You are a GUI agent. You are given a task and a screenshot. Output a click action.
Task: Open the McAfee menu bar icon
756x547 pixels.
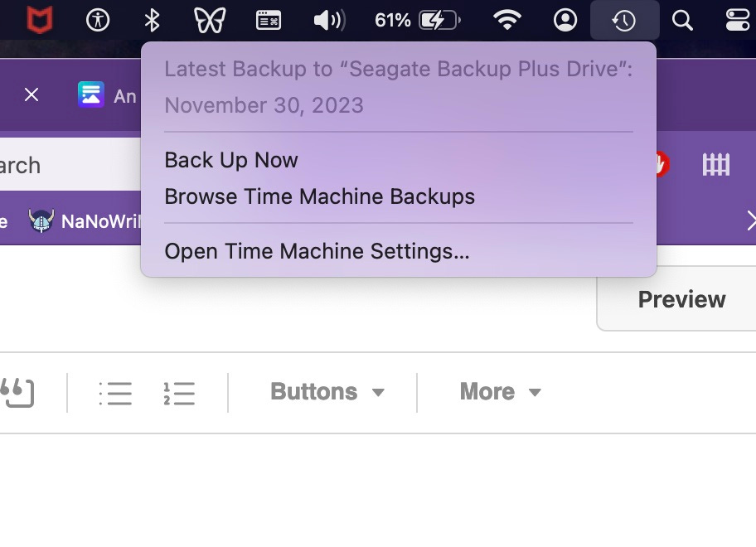pyautogui.click(x=40, y=20)
